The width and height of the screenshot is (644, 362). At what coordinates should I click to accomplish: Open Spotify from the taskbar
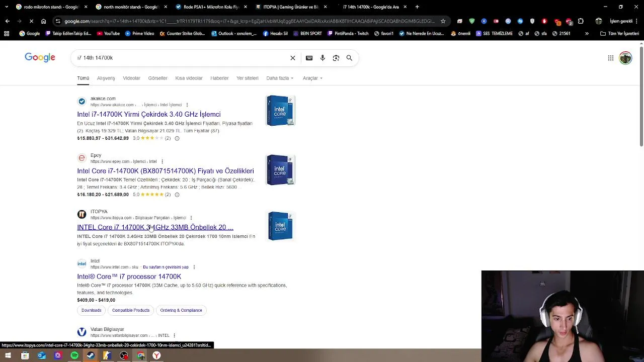(x=74, y=355)
